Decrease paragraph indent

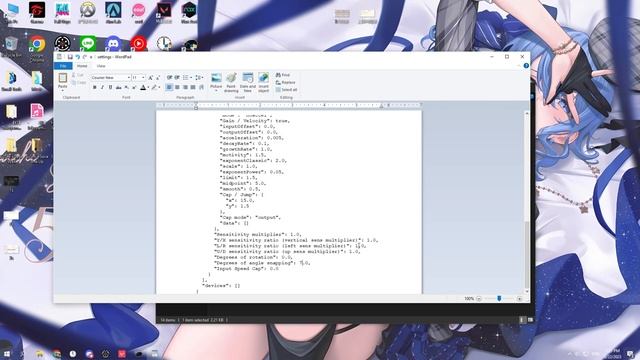pos(169,78)
